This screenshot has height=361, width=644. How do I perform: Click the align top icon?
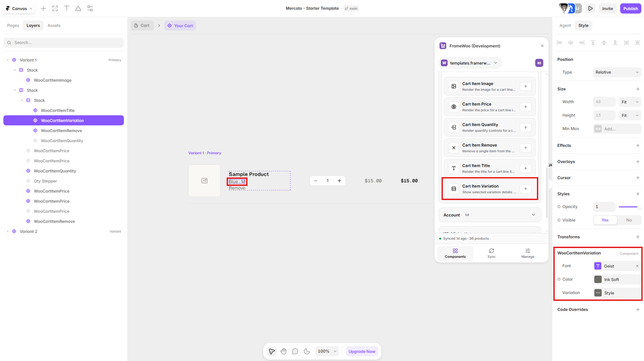[593, 43]
